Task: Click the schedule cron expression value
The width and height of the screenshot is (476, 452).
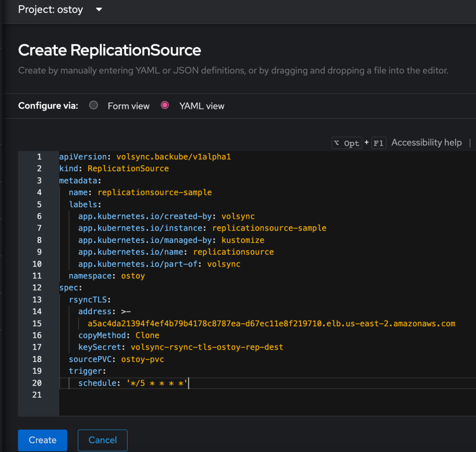Action: 156,383
